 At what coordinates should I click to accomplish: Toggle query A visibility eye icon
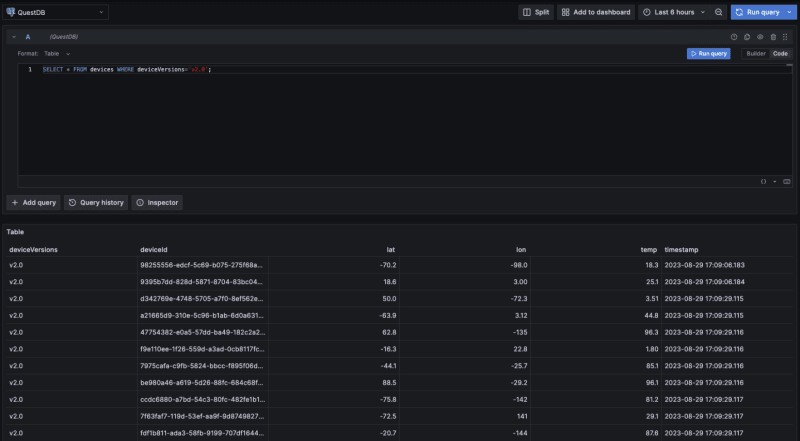click(x=760, y=37)
